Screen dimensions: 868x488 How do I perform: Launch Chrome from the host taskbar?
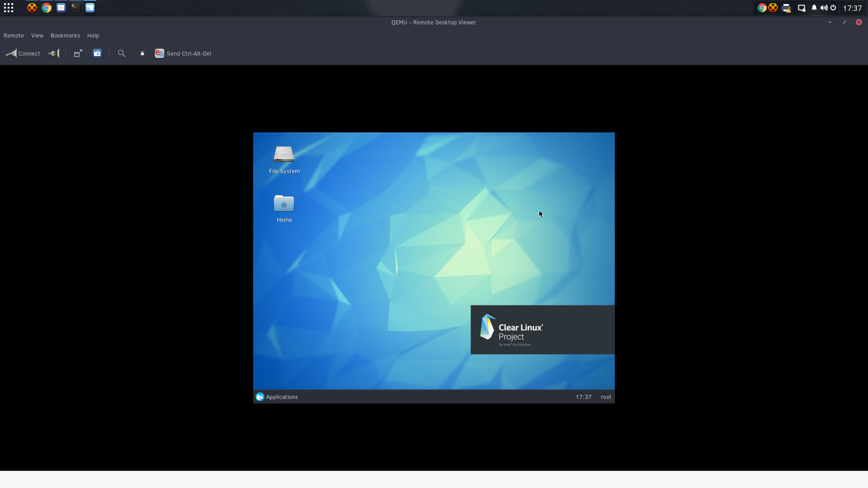pyautogui.click(x=47, y=8)
